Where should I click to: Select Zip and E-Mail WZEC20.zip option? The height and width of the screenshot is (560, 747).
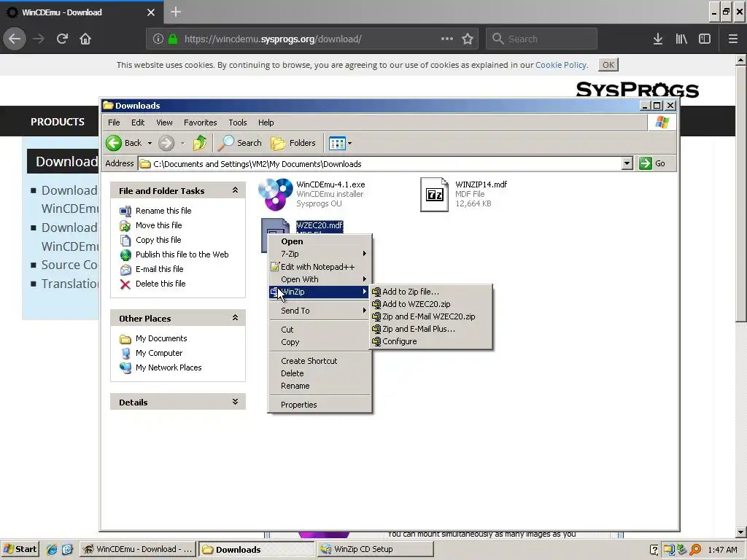pos(430,316)
